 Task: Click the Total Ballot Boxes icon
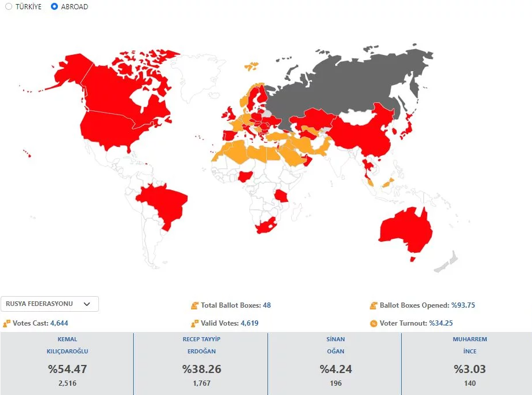(195, 305)
